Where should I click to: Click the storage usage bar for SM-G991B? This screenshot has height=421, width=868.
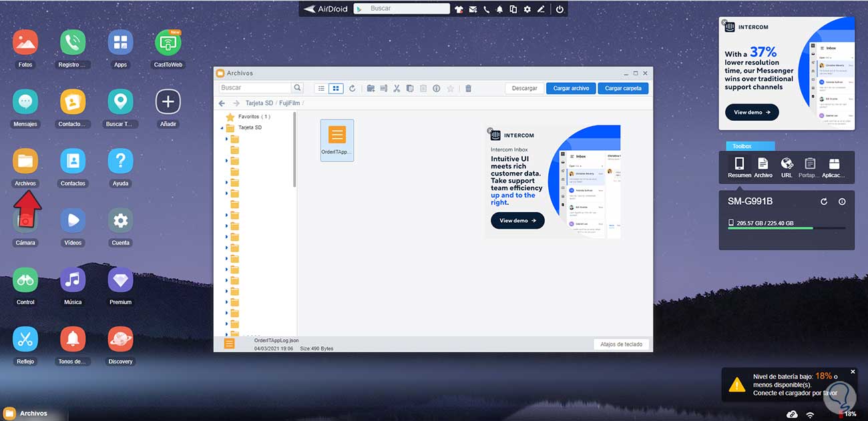coord(787,228)
